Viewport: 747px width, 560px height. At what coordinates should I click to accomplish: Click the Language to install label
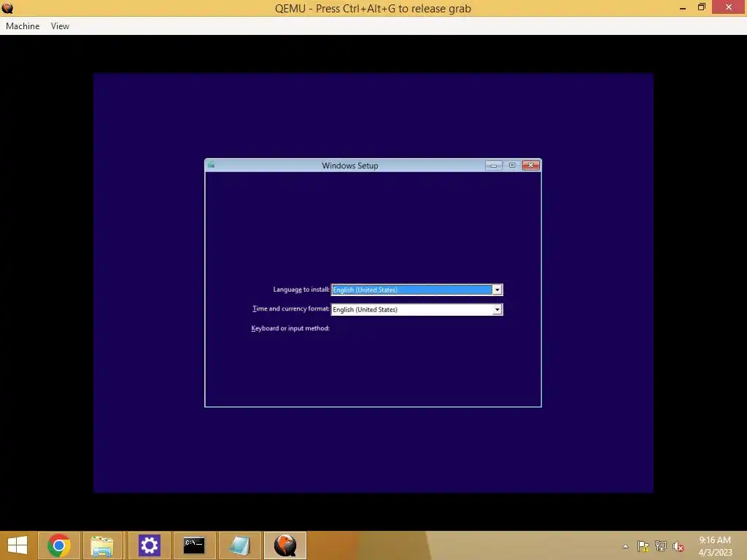click(301, 289)
